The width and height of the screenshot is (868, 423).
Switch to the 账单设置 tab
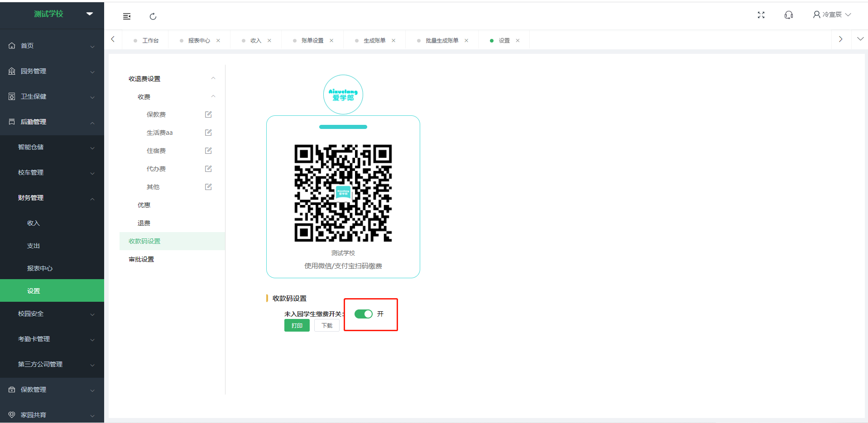312,41
